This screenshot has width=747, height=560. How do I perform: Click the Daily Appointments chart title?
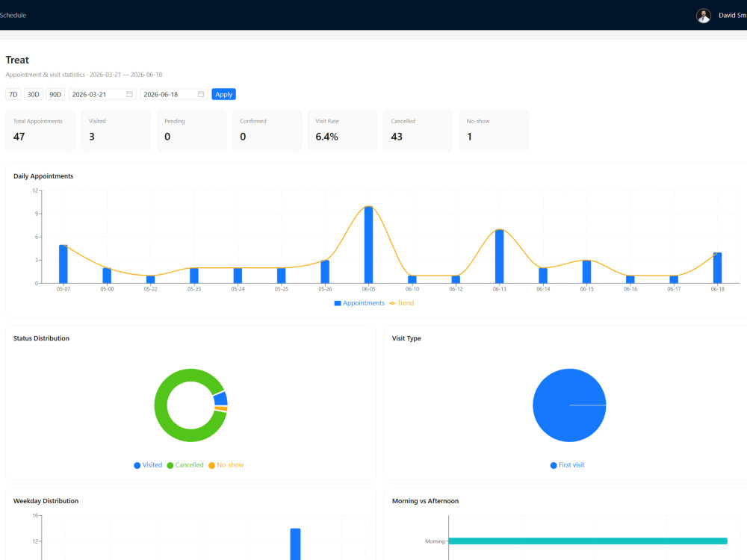point(43,176)
